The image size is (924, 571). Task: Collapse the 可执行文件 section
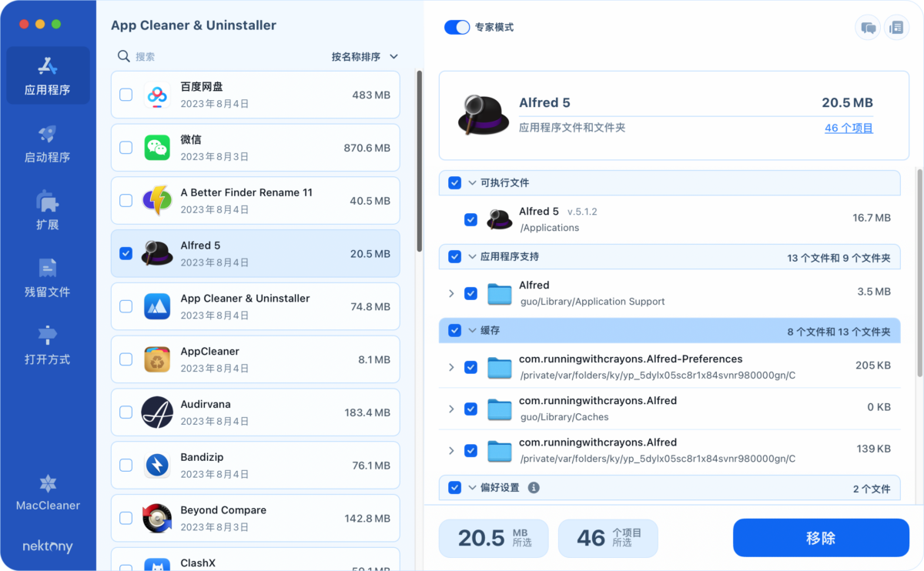(x=472, y=183)
